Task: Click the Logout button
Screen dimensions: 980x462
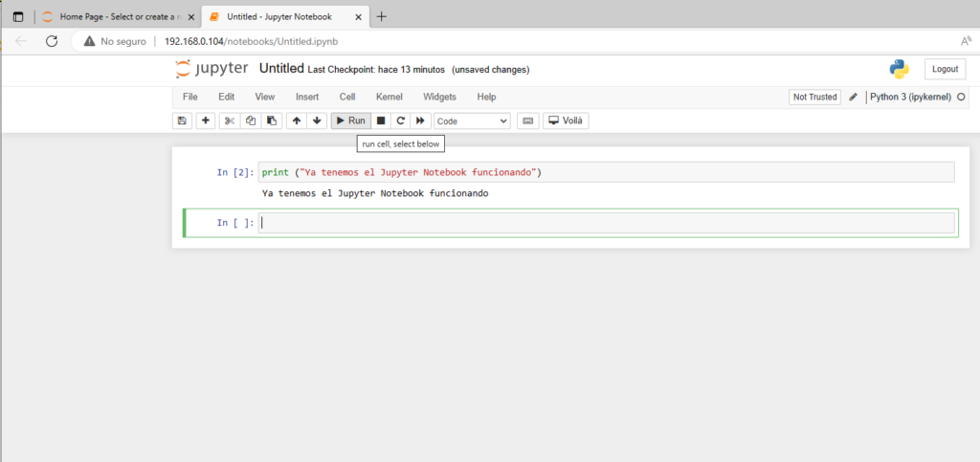Action: pyautogui.click(x=944, y=69)
